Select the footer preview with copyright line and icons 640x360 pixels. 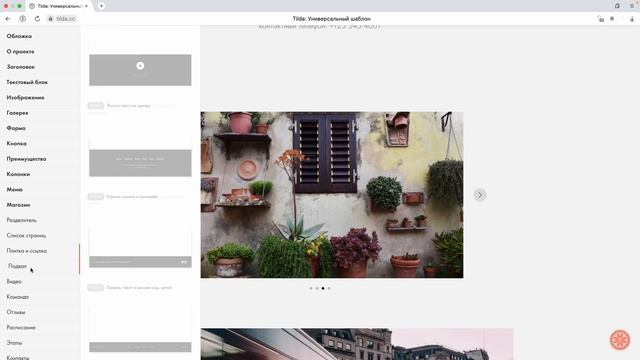pos(140,262)
